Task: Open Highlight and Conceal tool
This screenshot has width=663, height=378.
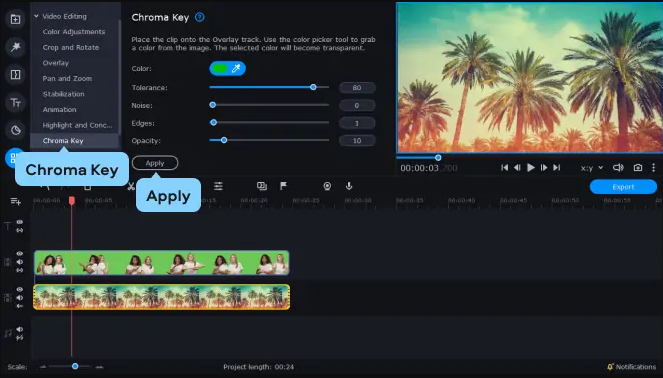Action: 77,125
